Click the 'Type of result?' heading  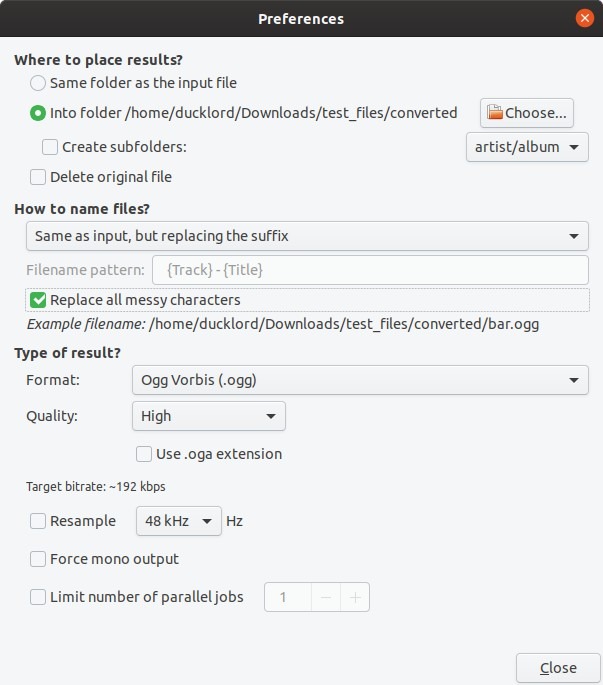coord(67,353)
